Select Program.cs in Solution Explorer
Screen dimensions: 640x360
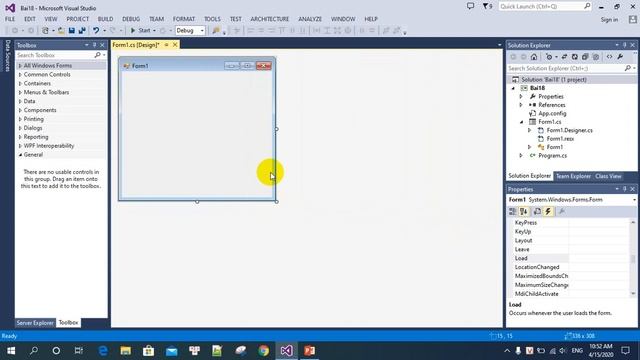click(552, 156)
